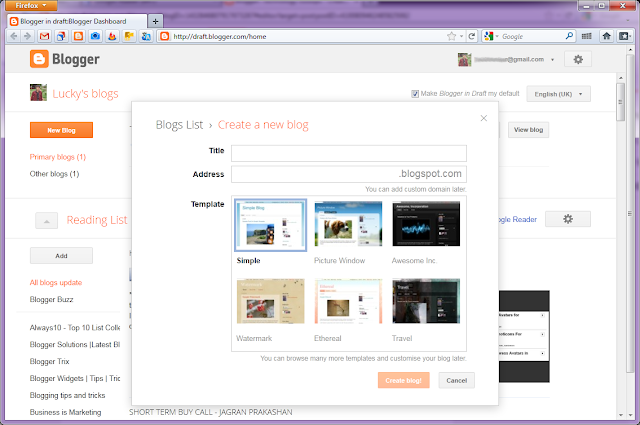
Task: Click the Google search box
Action: point(531,36)
